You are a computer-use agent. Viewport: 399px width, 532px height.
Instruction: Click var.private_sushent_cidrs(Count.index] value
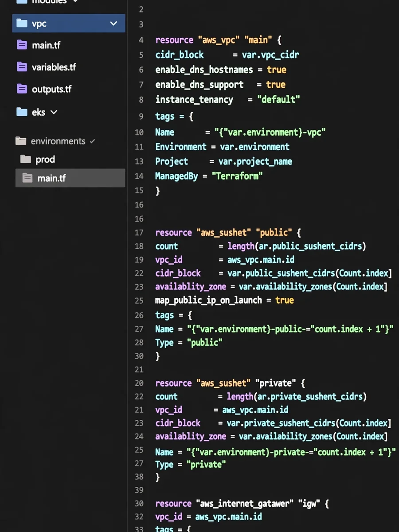click(309, 423)
